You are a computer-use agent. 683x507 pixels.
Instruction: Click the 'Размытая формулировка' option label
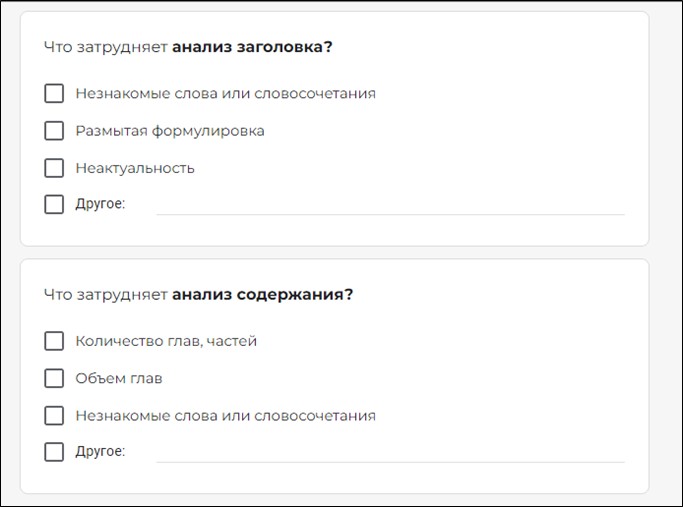(x=170, y=131)
